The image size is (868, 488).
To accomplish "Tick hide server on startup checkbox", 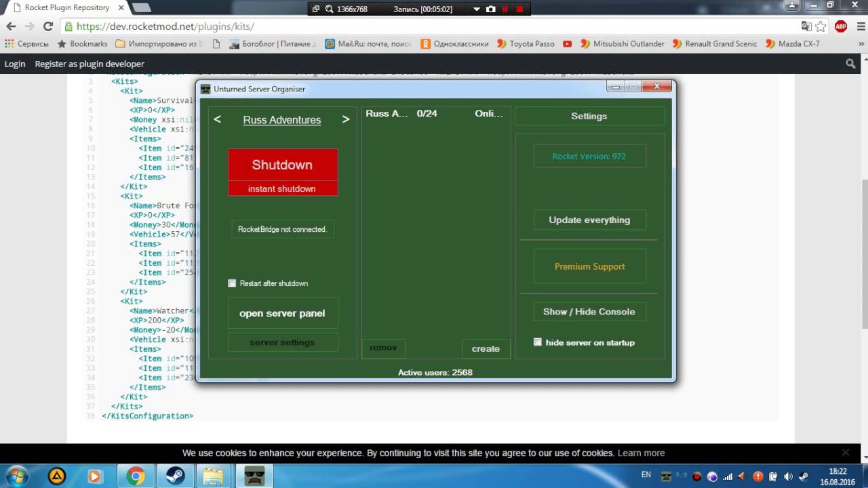I will (538, 342).
